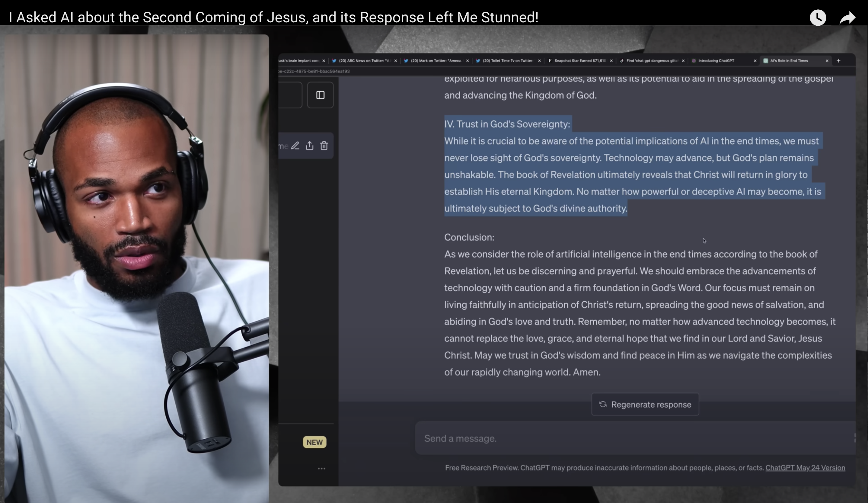Click the Regenerate response button
The image size is (868, 503).
point(645,405)
